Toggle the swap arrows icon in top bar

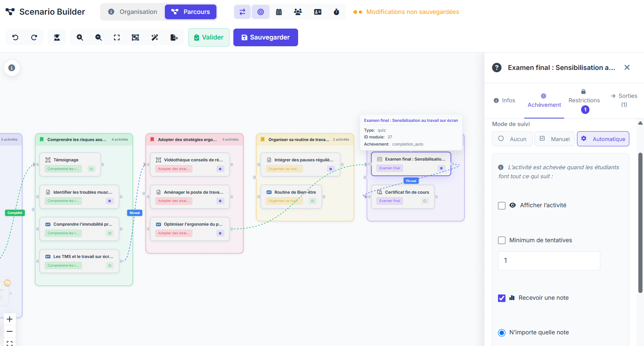click(242, 12)
